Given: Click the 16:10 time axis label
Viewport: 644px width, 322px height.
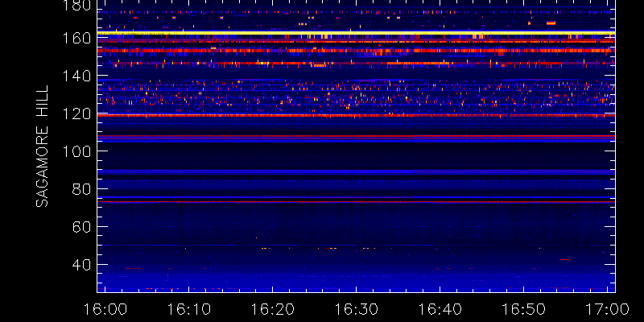Looking at the screenshot, I should coord(188,309).
